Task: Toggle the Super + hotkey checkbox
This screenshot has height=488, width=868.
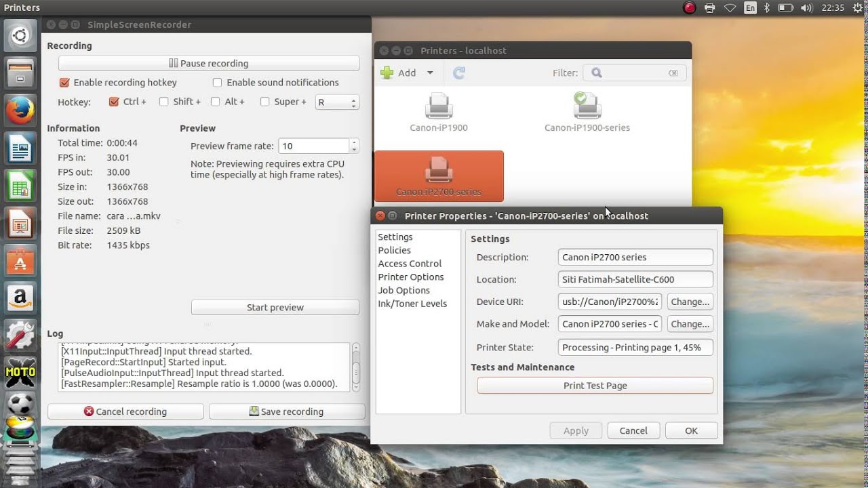Action: (x=265, y=102)
